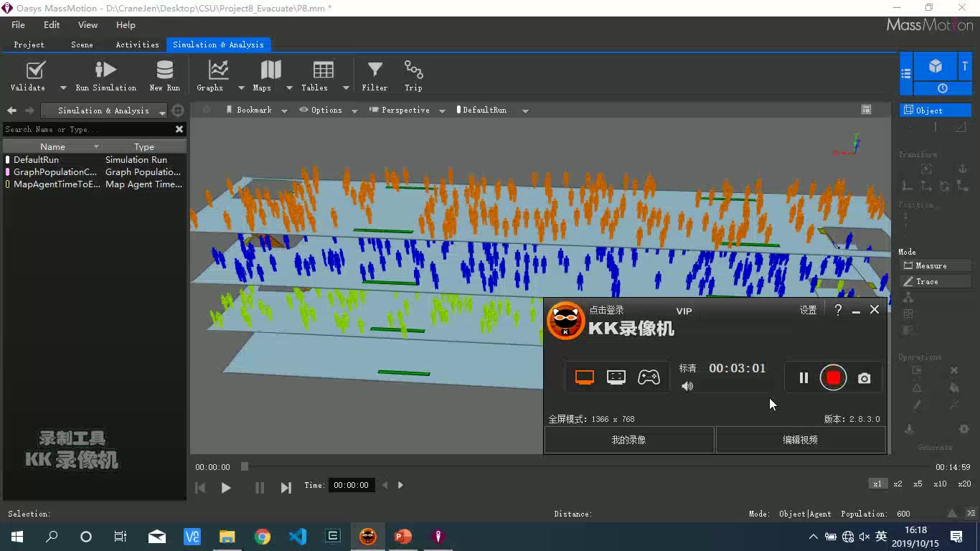Image resolution: width=980 pixels, height=551 pixels.
Task: Select the Run Simulation tool
Action: point(105,75)
